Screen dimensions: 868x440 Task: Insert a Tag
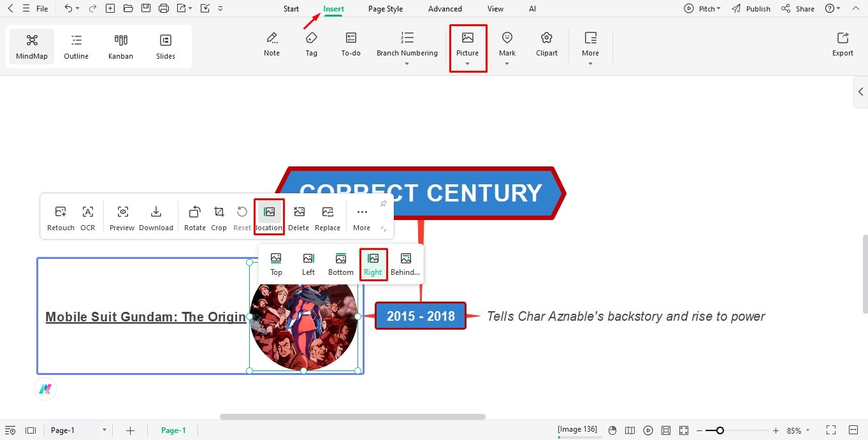(x=312, y=45)
